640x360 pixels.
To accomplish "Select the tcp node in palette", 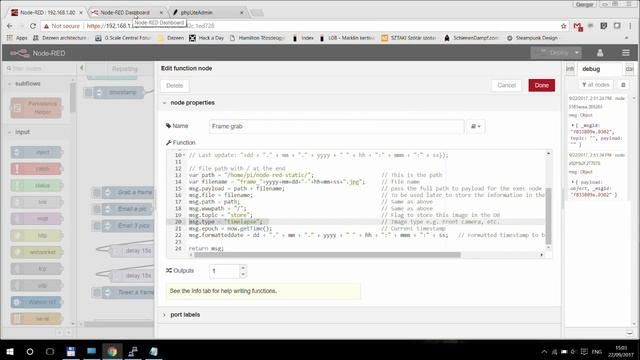I will [x=36, y=269].
